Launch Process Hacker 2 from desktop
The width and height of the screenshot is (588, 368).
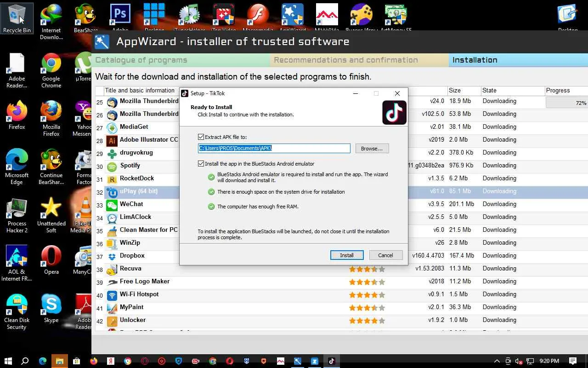tap(17, 215)
